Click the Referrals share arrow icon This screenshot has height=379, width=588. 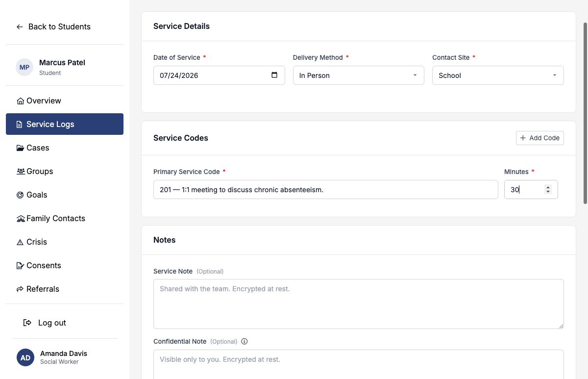[x=20, y=289]
